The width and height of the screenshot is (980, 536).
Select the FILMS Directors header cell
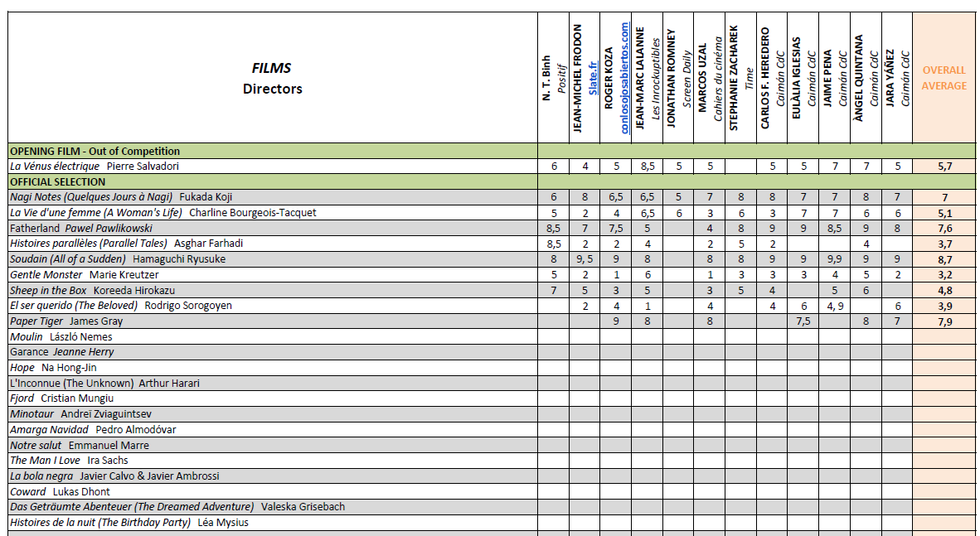pos(273,78)
